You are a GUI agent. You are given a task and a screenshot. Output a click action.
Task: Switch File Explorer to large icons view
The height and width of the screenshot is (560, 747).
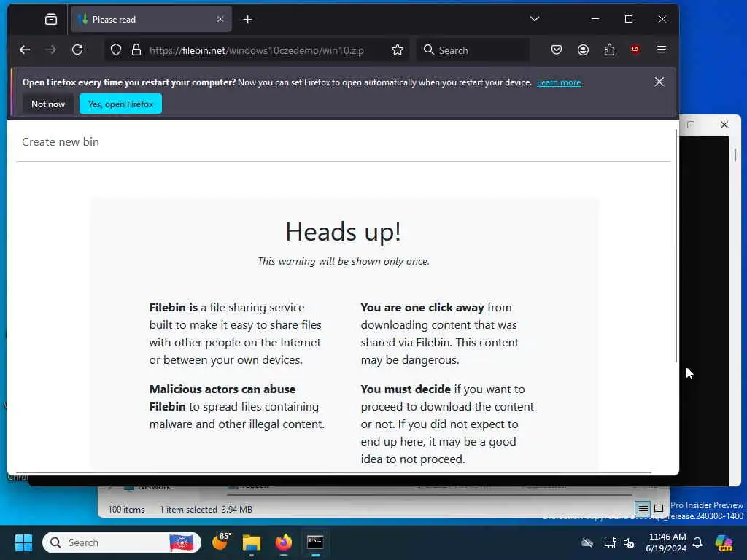[x=659, y=509]
